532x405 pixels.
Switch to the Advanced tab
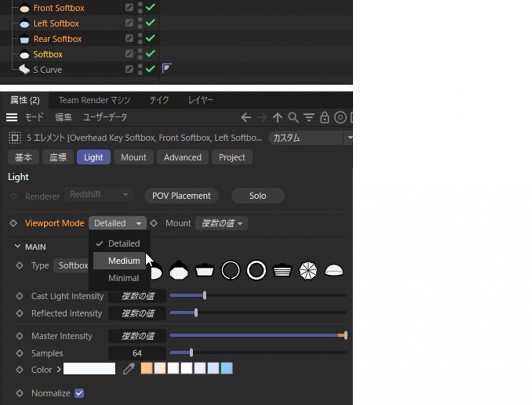[182, 157]
